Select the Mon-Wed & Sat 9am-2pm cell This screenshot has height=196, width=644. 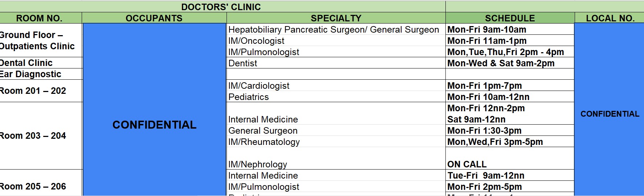[x=501, y=63]
